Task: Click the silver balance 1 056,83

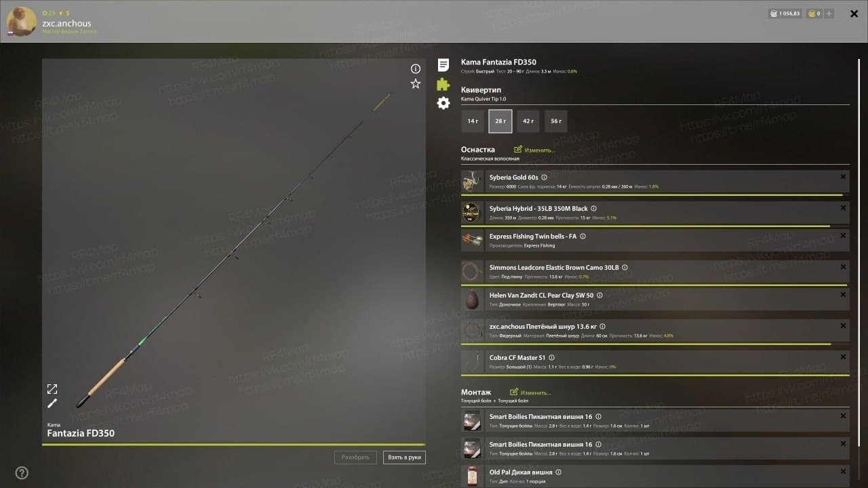Action: (785, 14)
